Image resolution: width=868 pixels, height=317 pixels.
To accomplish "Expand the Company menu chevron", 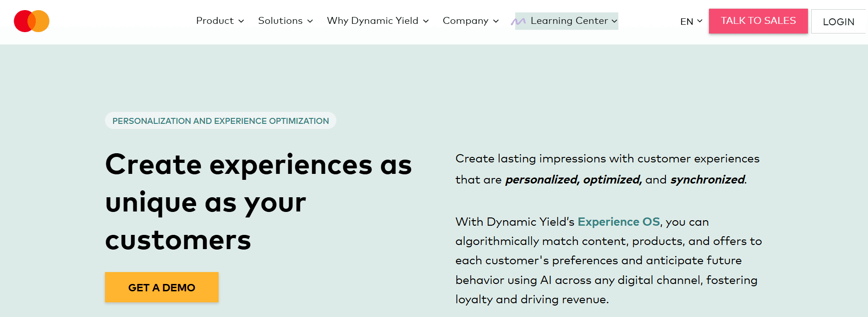I will click(x=495, y=21).
